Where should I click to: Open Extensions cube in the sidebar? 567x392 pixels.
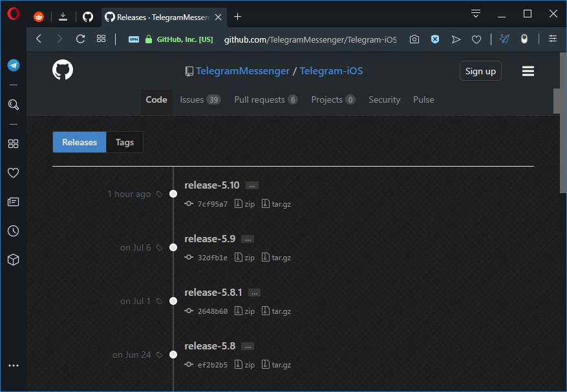click(x=14, y=260)
